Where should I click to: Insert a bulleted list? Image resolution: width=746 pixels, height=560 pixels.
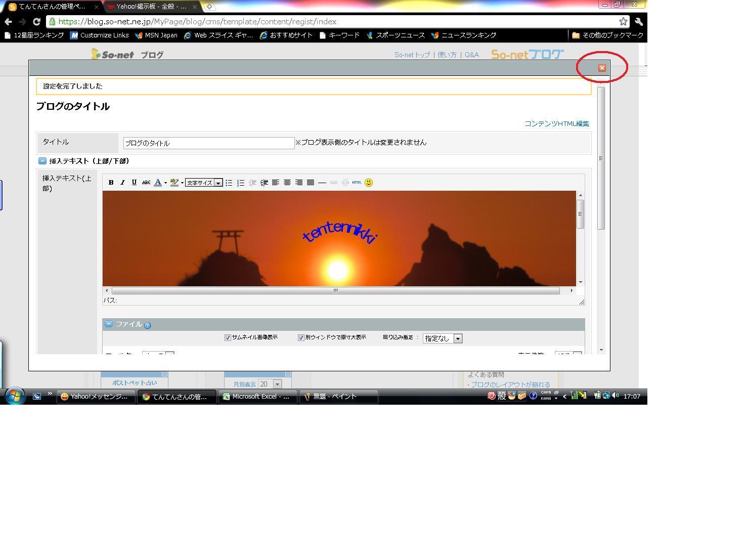click(229, 183)
